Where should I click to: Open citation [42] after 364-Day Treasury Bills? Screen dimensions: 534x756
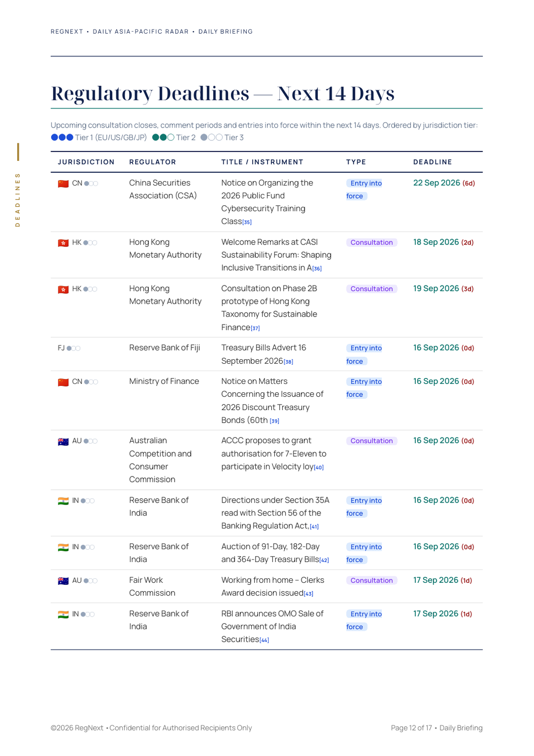pyautogui.click(x=324, y=560)
